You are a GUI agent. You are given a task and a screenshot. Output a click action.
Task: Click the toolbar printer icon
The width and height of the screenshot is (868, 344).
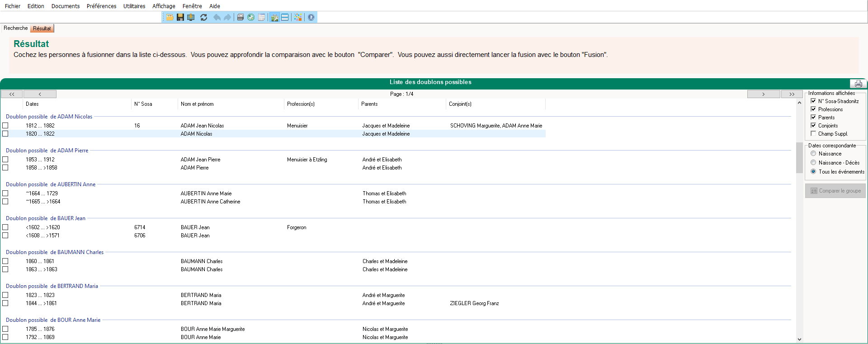241,17
